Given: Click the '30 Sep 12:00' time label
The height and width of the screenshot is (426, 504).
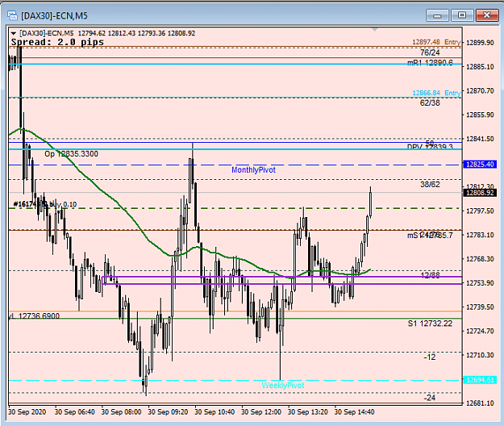Looking at the screenshot, I should click(x=261, y=412).
